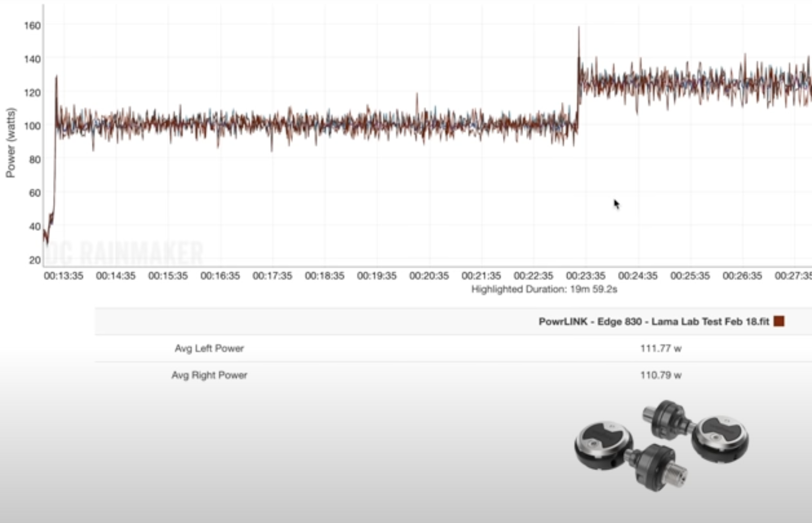This screenshot has height=523, width=812.
Task: Click the Power (watts) y-axis title
Action: coord(11,143)
